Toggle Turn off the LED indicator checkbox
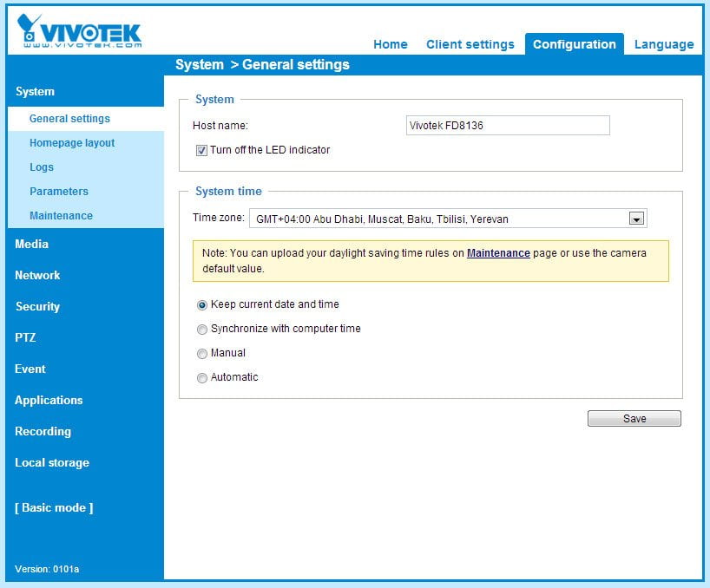710x588 pixels. coord(201,150)
